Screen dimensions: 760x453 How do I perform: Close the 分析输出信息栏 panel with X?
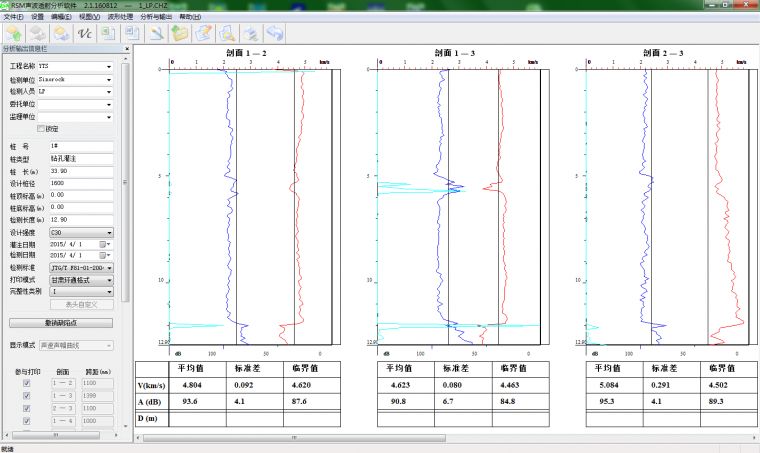click(126, 48)
